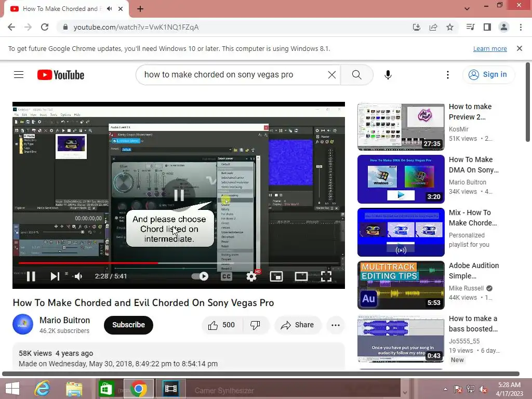This screenshot has height=399, width=532.
Task: Click the KosMir channel name
Action: [459, 129]
